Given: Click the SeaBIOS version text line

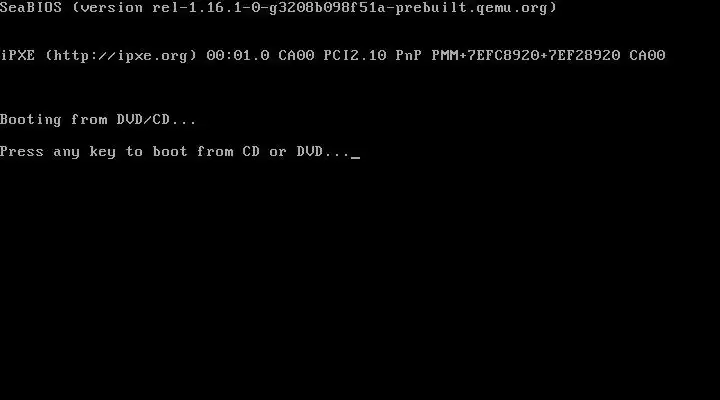Looking at the screenshot, I should (x=278, y=8).
